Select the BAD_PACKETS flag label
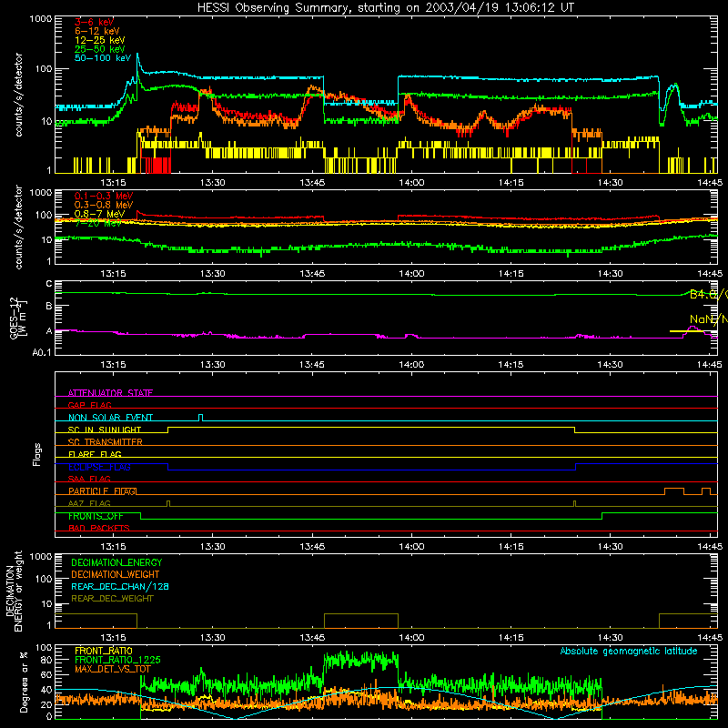 [99, 528]
